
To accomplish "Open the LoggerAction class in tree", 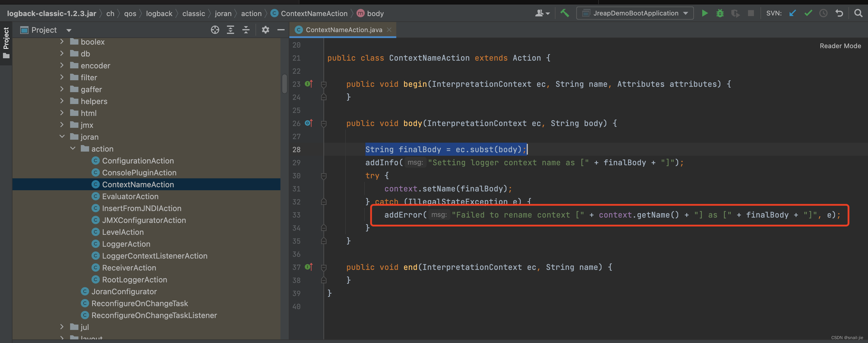I will [x=126, y=244].
